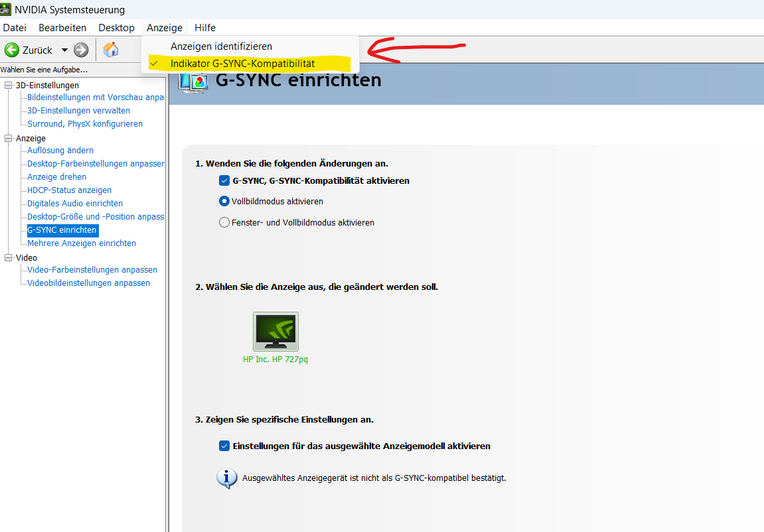Click the green Zurück back arrow icon
The height and width of the screenshot is (532, 764).
click(12, 50)
